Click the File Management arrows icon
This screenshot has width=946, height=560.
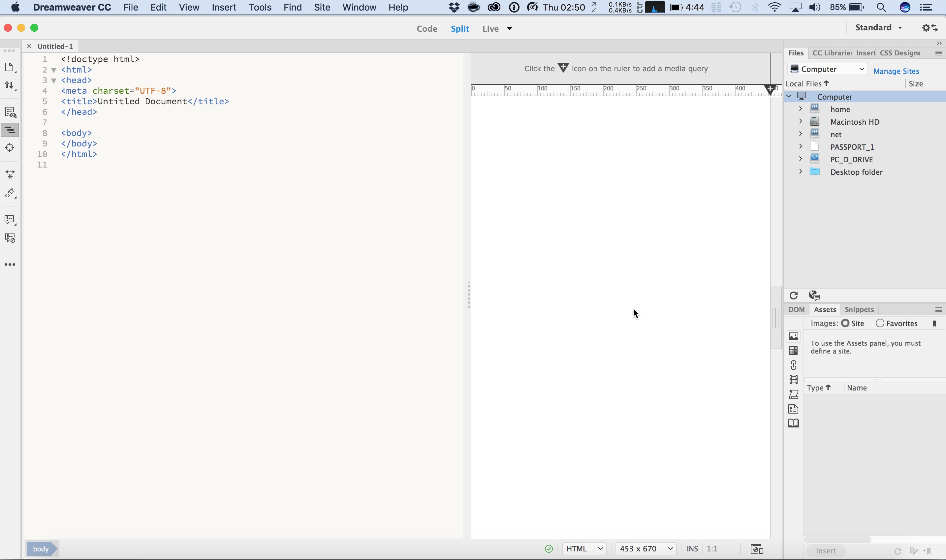click(10, 86)
